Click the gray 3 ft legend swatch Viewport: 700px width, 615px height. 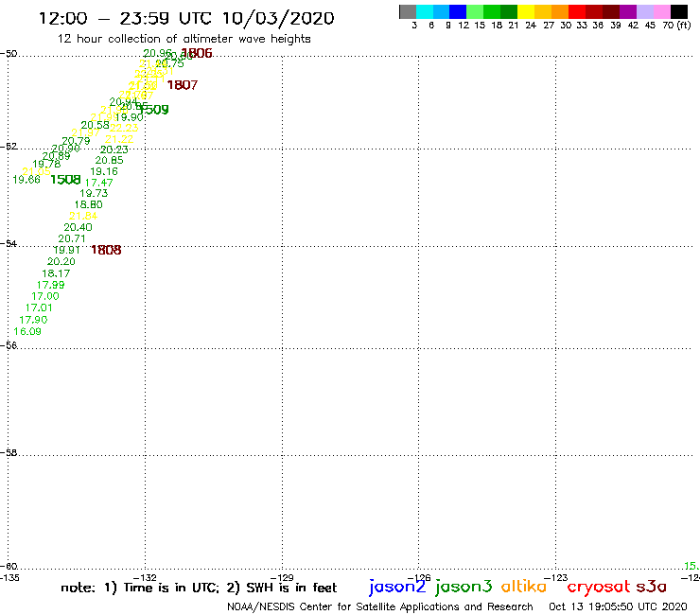coord(408,11)
